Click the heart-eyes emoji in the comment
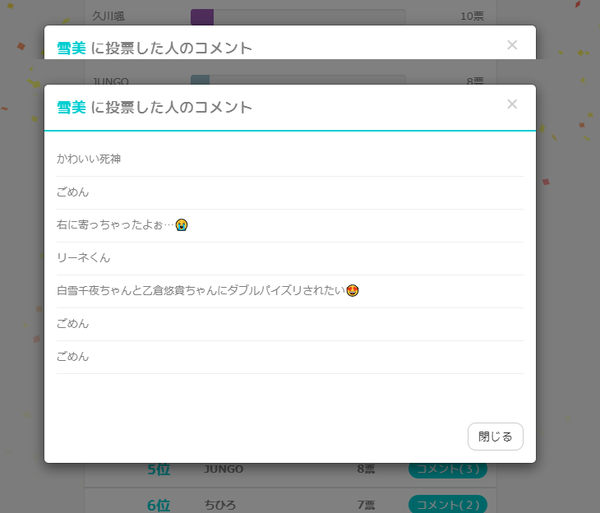The width and height of the screenshot is (600, 513). click(352, 291)
